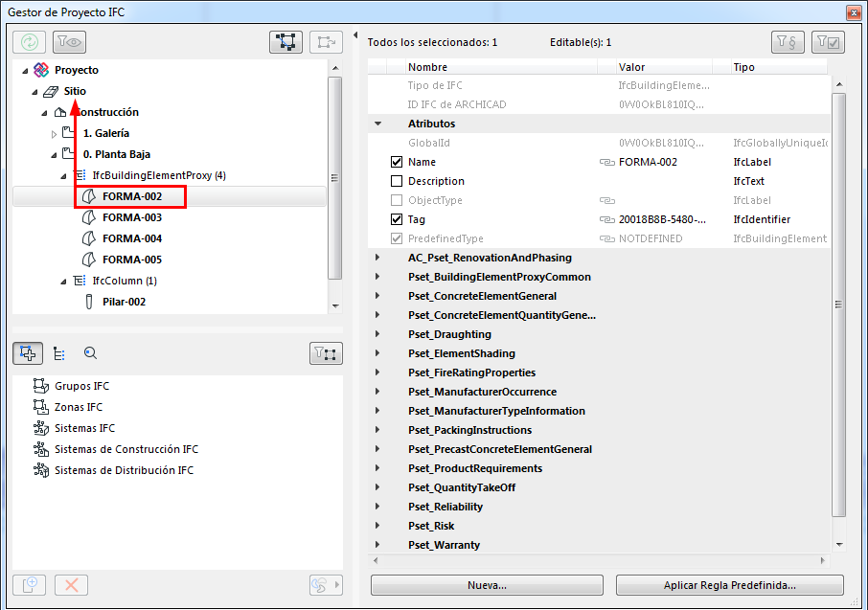Click the properties list vertical scrollbar
Viewport: 868px width, 610px height.
(838, 305)
